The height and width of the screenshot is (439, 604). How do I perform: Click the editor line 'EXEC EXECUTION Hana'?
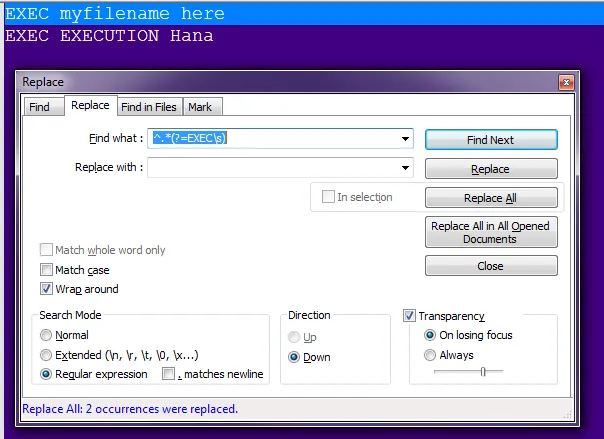[109, 36]
